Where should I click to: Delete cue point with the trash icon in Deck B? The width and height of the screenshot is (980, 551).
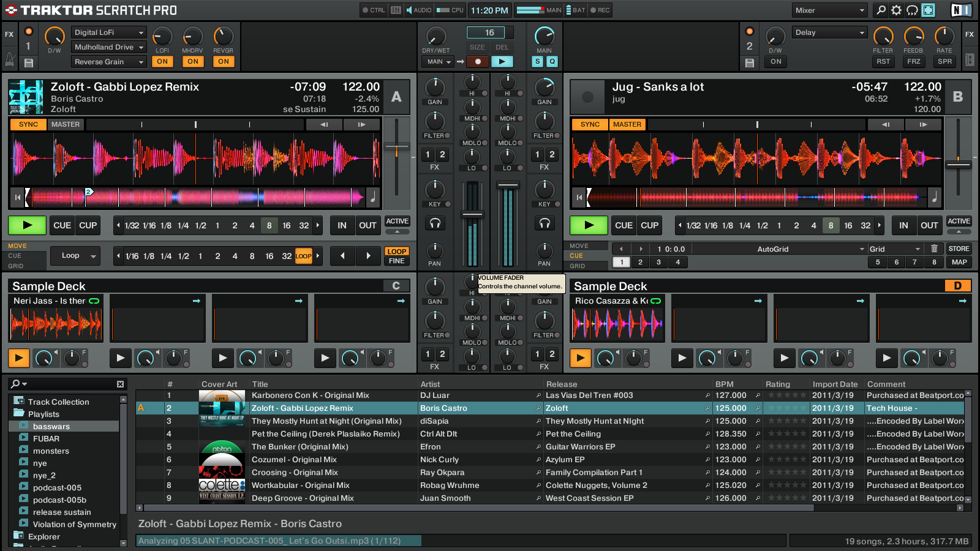(x=934, y=249)
